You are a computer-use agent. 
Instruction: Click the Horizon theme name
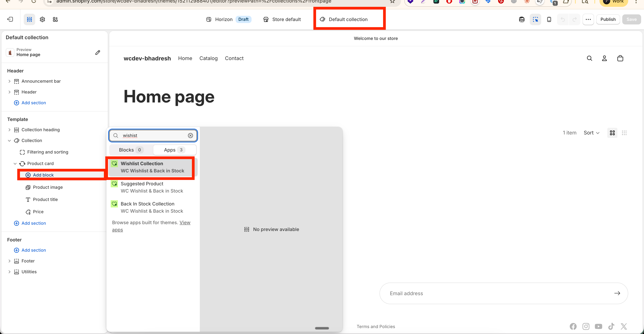click(x=224, y=19)
